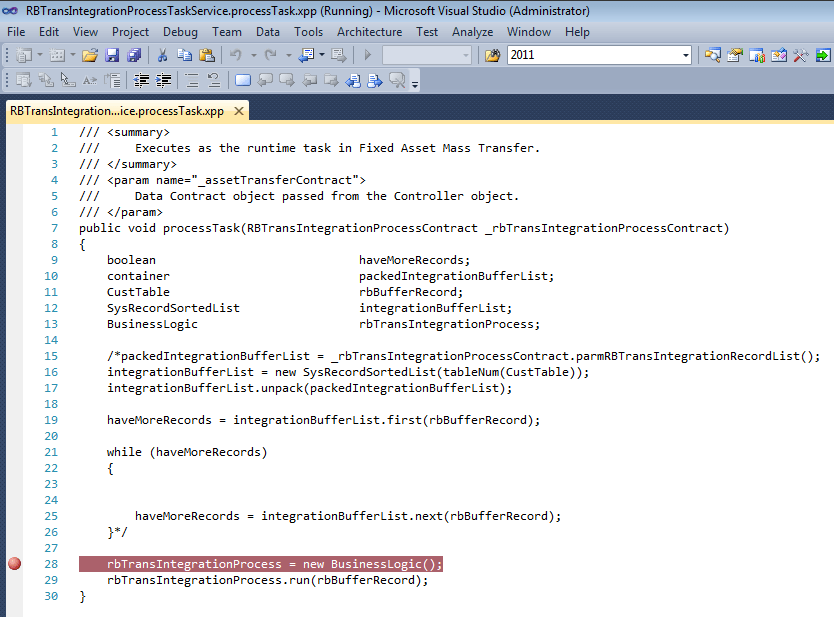
Task: Click the Properties Window icon
Action: [x=735, y=55]
